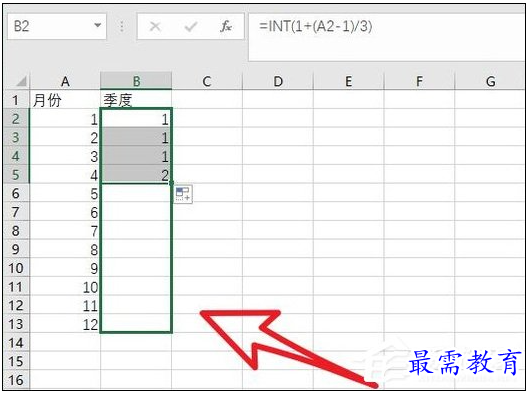Viewport: 530px width, 394px height.
Task: Select column B header
Action: click(x=136, y=81)
